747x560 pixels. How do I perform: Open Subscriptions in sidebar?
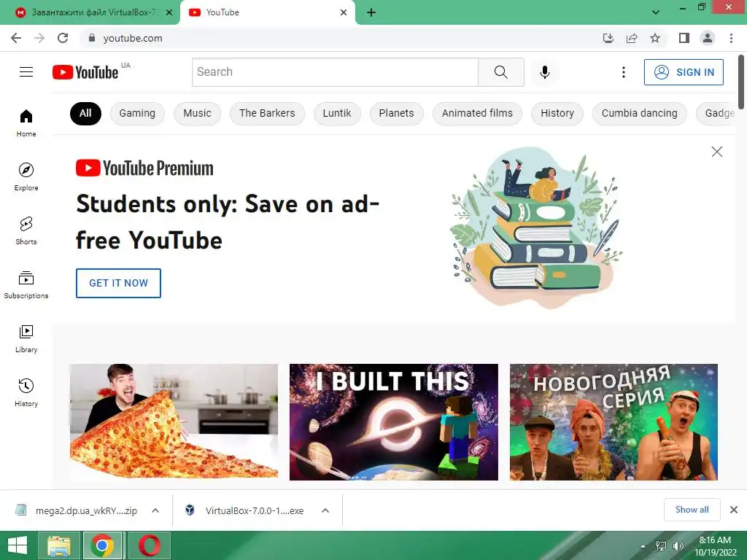26,285
